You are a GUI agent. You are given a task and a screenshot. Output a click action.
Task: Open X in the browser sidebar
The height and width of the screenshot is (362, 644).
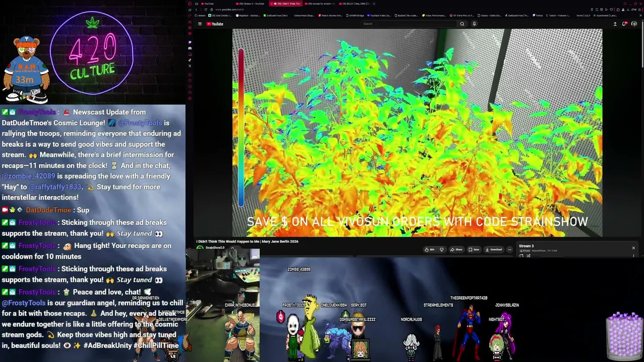(x=190, y=66)
